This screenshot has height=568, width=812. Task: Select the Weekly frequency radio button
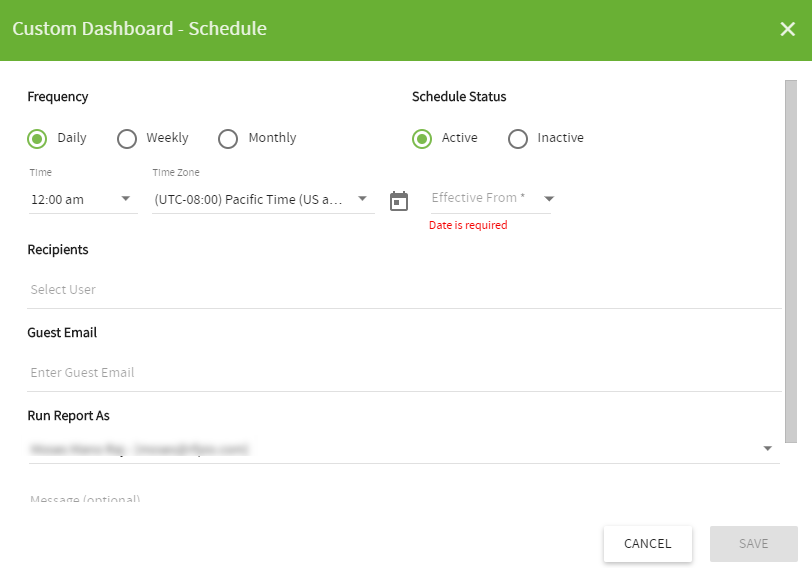(127, 138)
